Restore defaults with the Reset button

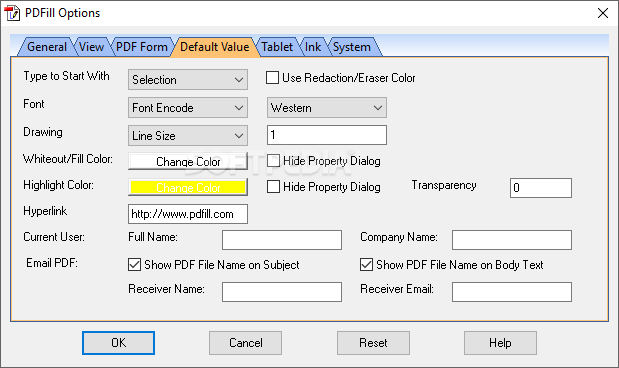pyautogui.click(x=373, y=343)
